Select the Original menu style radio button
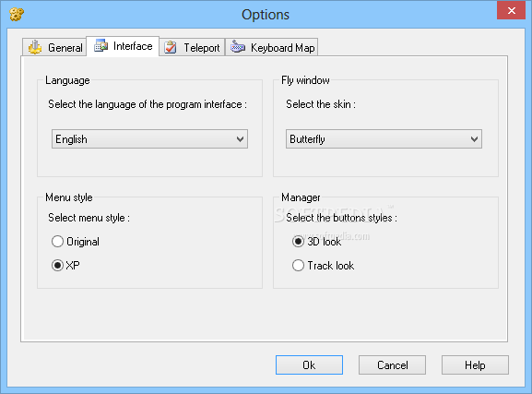Screen dimensions: 532x394 (57, 242)
